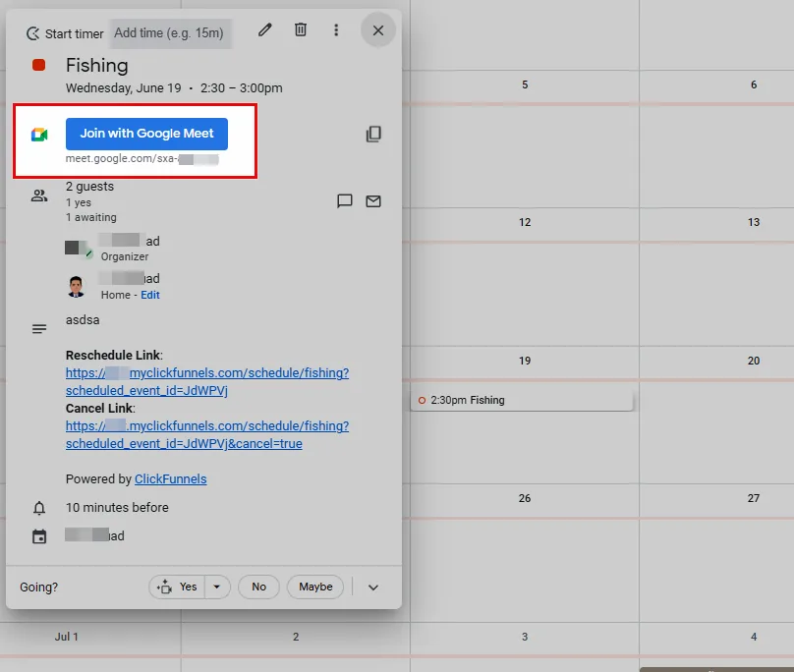Screen dimensions: 794x672
Task: Select date 19 in the calendar
Action: (525, 361)
